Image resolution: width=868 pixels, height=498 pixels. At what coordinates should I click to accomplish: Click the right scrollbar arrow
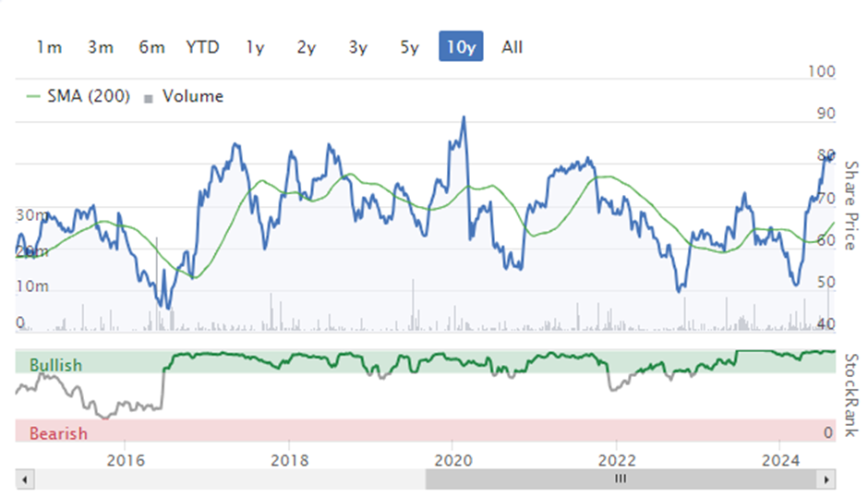tap(826, 480)
